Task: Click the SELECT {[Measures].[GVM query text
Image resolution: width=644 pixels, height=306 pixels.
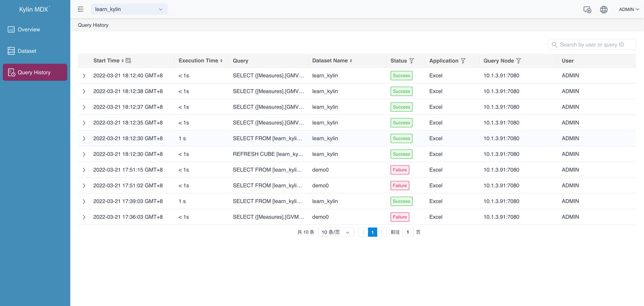Action: [x=268, y=217]
